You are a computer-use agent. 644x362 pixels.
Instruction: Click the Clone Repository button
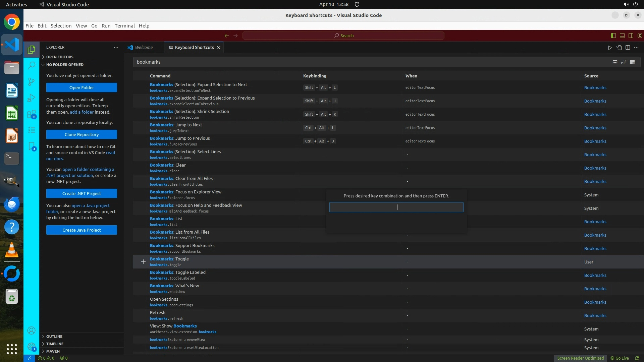tap(82, 134)
